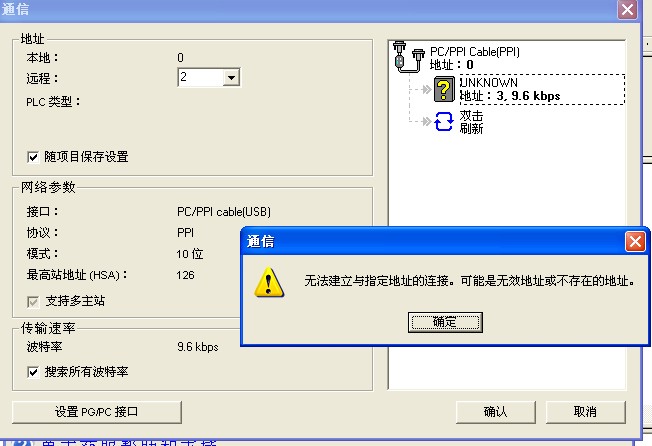Click the yellow warning triangle icon
The width and height of the screenshot is (652, 446).
(x=269, y=282)
